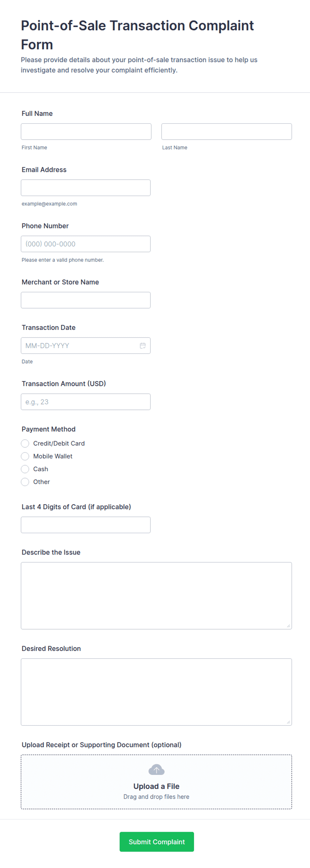Focus the Last 4 Digits of Card field
310x868 pixels.
[86, 525]
